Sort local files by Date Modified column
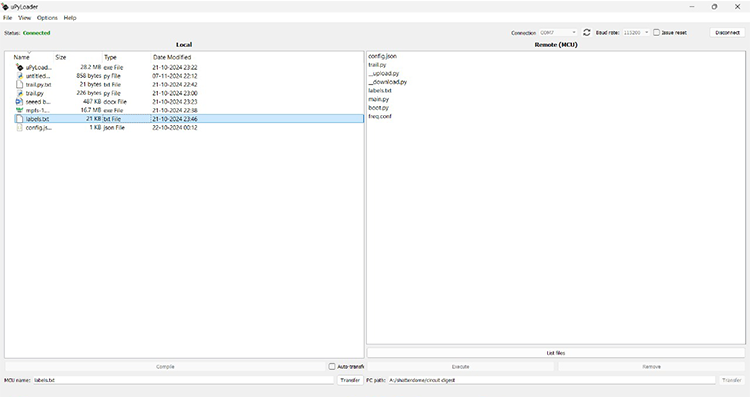Viewport: 750px width, 397px height. pyautogui.click(x=172, y=57)
